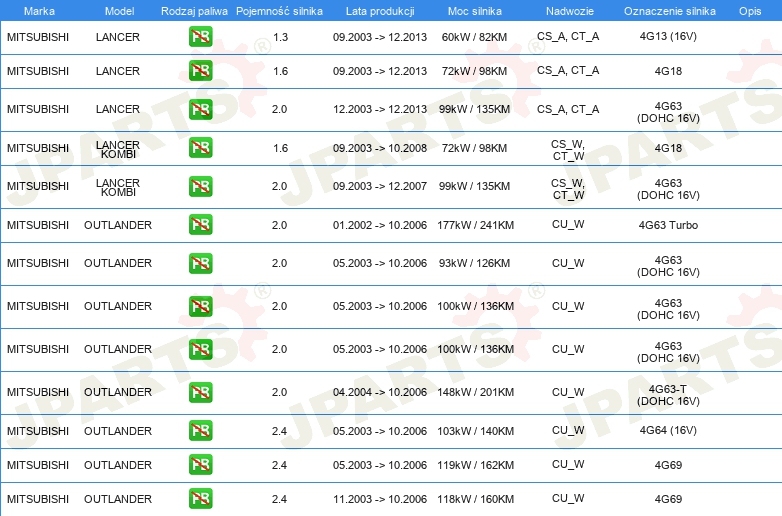Select the 09.2003 -> 10.2008 production years
This screenshot has height=516, width=782.
380,148
